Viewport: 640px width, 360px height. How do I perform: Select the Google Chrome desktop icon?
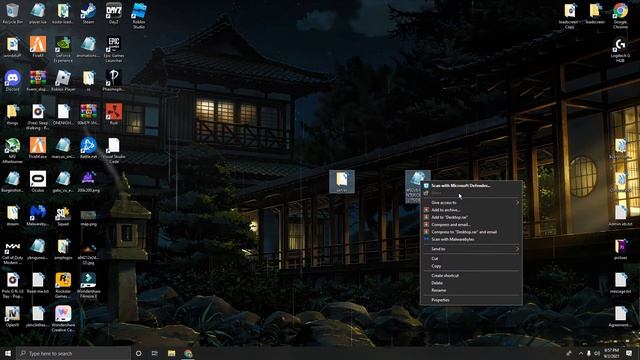(620, 16)
